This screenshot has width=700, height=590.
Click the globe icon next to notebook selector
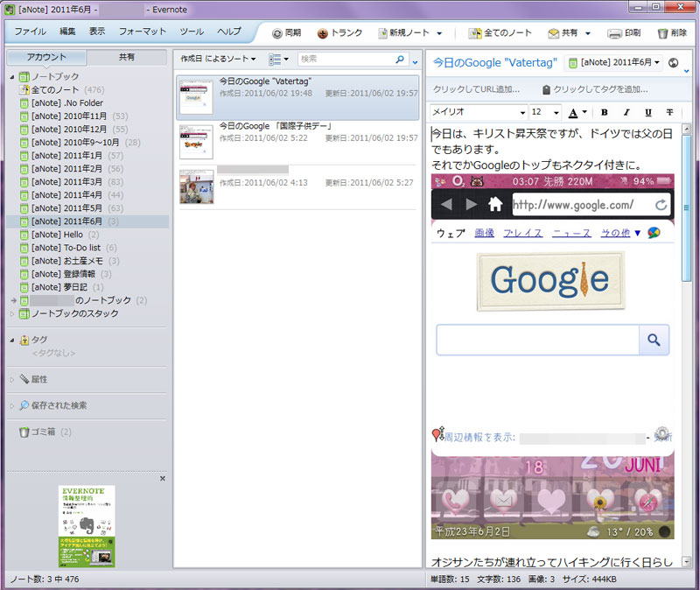(x=673, y=63)
